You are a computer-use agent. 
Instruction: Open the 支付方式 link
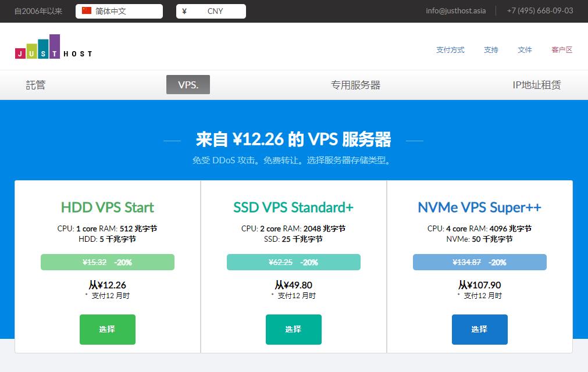(x=450, y=50)
